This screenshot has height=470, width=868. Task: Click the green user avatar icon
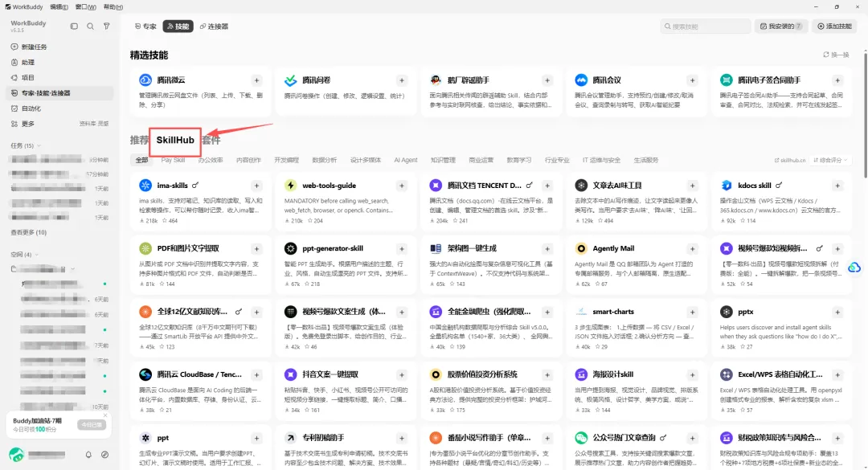(17, 455)
